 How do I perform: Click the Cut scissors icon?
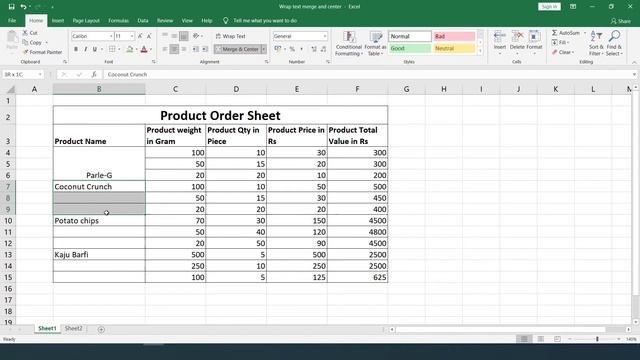(x=25, y=33)
